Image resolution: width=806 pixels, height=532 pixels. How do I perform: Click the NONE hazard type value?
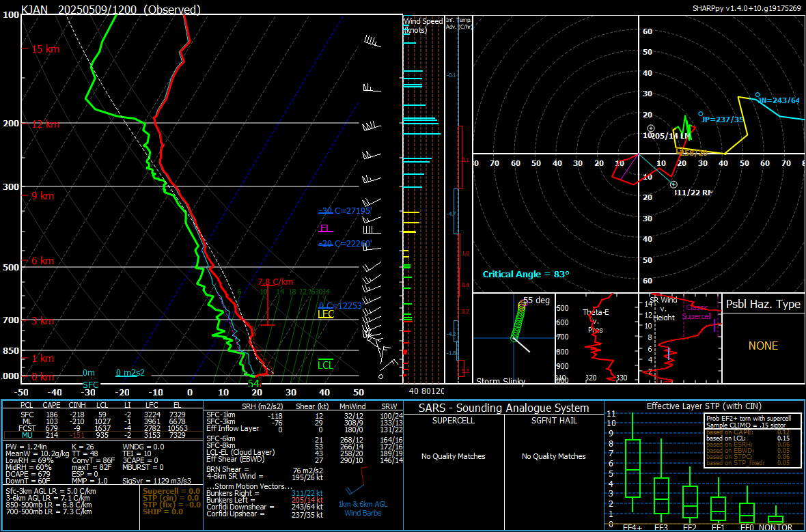[764, 346]
